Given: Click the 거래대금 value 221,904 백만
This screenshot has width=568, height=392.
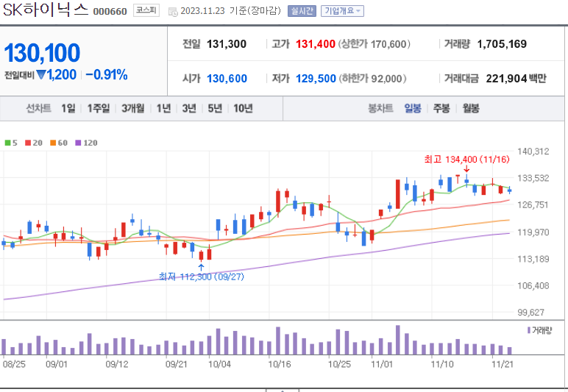Looking at the screenshot, I should click(x=516, y=79).
